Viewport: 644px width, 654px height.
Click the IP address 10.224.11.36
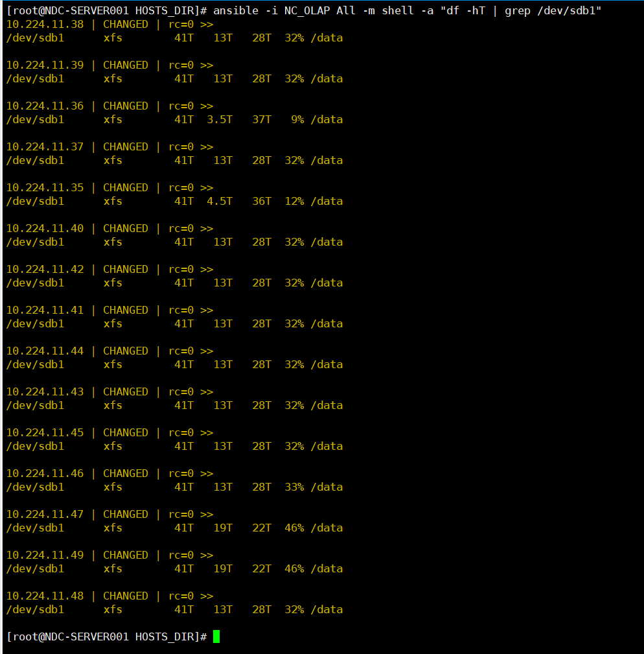coord(45,106)
